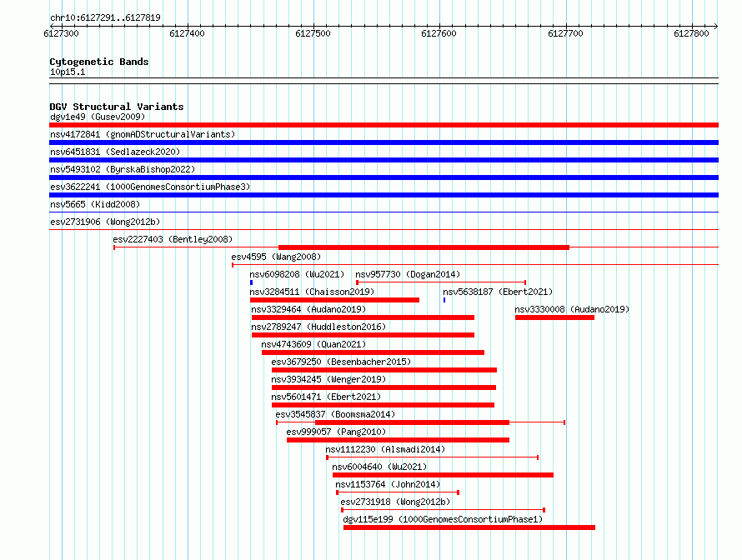Click ruler position 6127500
This screenshot has width=742, height=560.
313,33
